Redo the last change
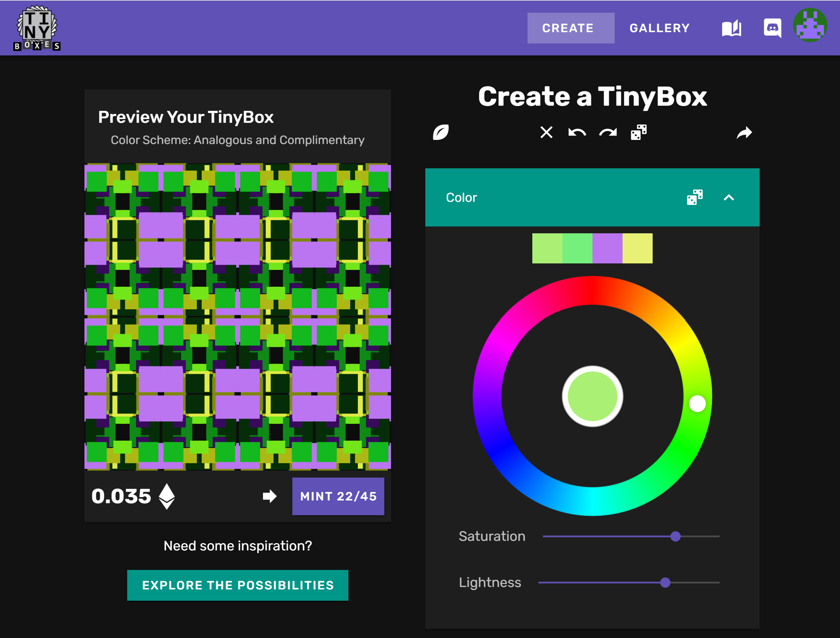This screenshot has height=638, width=840. point(608,132)
